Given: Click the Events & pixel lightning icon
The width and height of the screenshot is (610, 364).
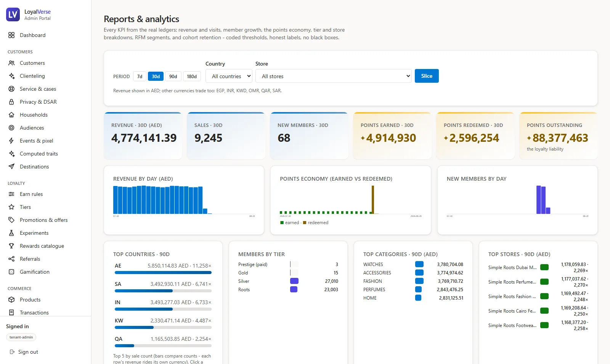Looking at the screenshot, I should (11, 141).
